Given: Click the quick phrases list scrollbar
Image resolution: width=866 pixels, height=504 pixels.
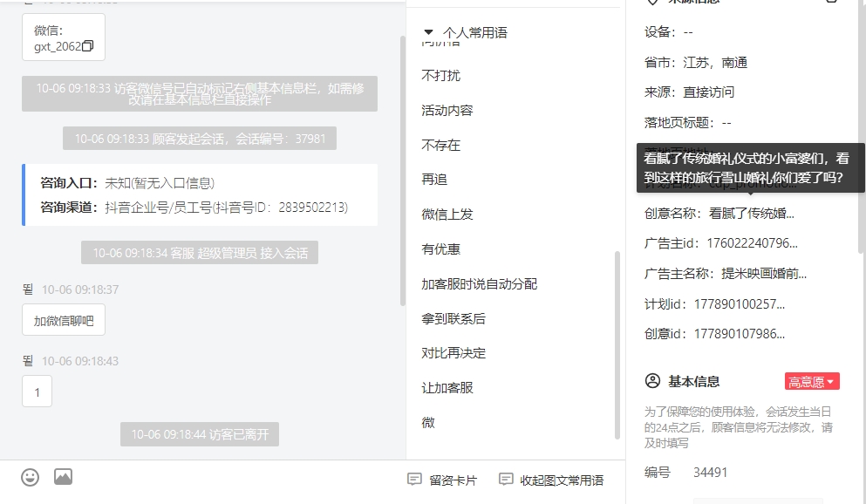Looking at the screenshot, I should click(x=617, y=345).
